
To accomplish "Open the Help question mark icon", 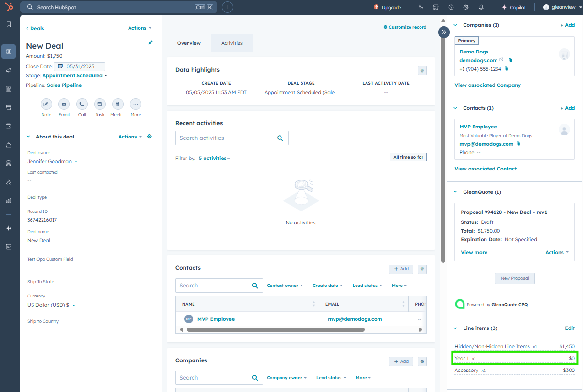I will point(451,7).
